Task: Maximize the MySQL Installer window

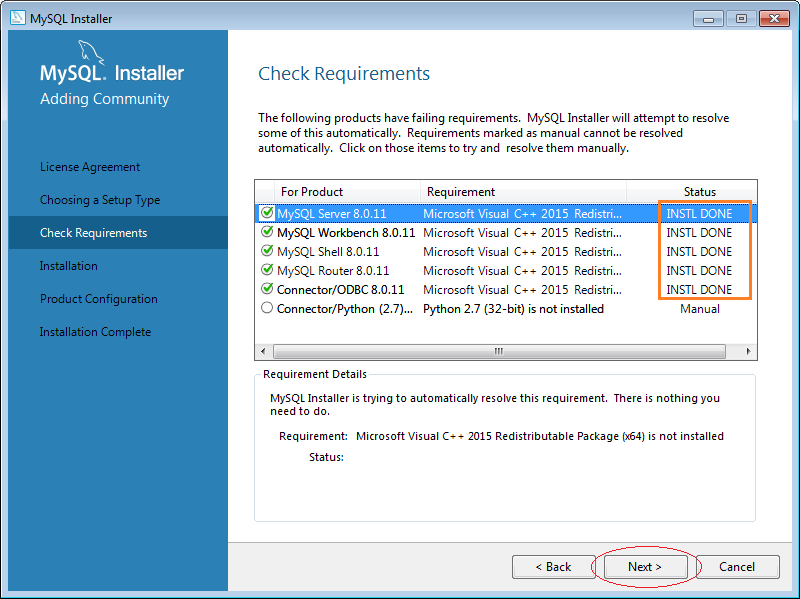Action: (x=741, y=19)
